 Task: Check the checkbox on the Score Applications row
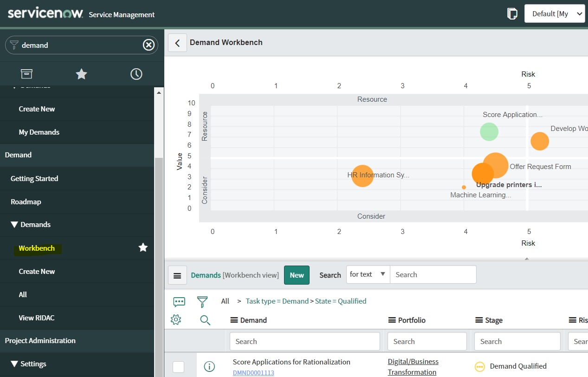178,367
